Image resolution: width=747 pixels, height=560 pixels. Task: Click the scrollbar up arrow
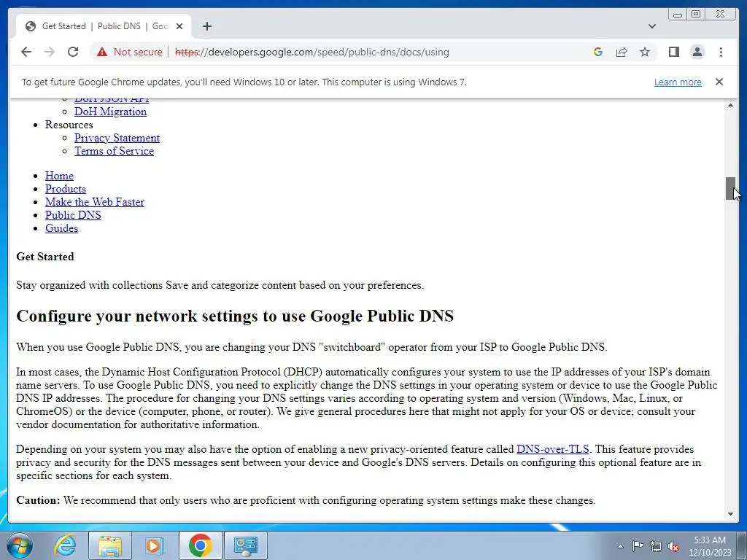pos(730,105)
